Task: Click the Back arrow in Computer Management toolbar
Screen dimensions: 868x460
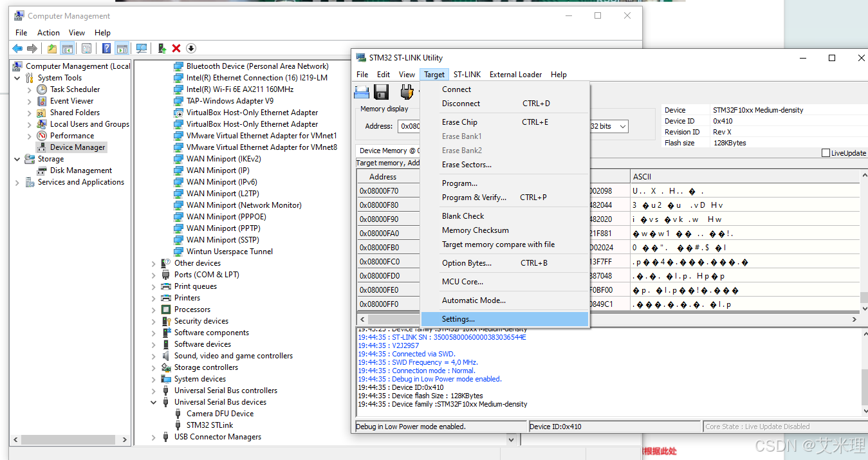Action: (x=17, y=48)
